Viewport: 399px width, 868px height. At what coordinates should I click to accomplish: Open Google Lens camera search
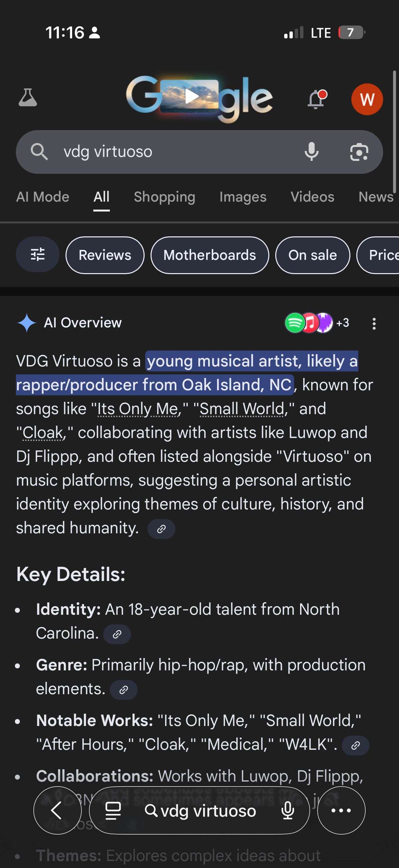click(359, 152)
